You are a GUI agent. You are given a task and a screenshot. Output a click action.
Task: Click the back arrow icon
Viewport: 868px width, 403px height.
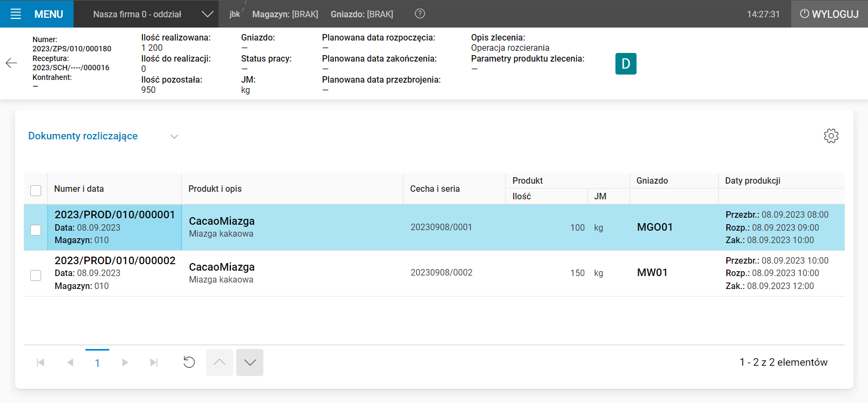(x=11, y=63)
